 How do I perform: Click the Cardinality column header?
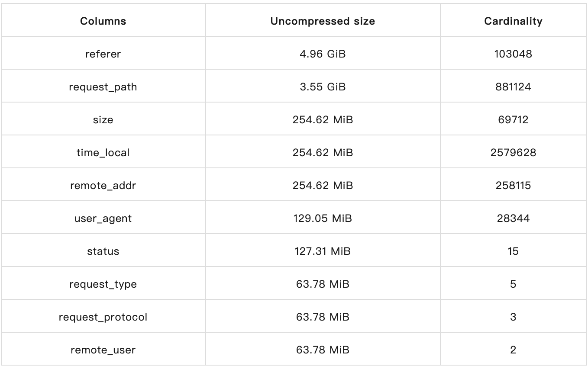(x=513, y=21)
